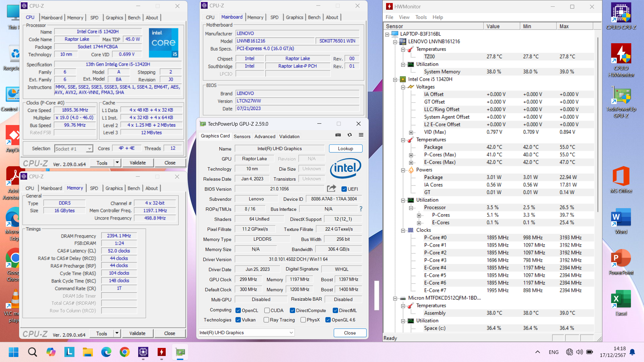Open the GPU-Z hamburger menu
The height and width of the screenshot is (362, 644).
pyautogui.click(x=361, y=135)
